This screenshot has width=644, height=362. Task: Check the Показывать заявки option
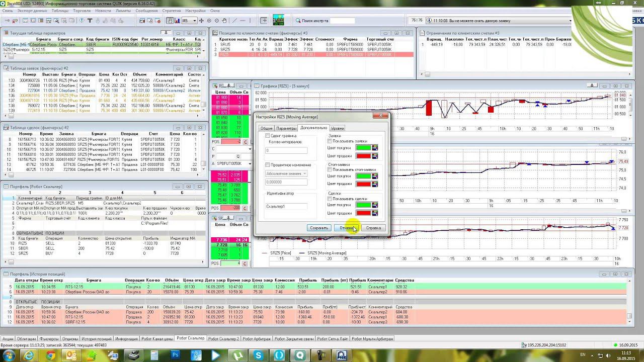[x=330, y=141]
